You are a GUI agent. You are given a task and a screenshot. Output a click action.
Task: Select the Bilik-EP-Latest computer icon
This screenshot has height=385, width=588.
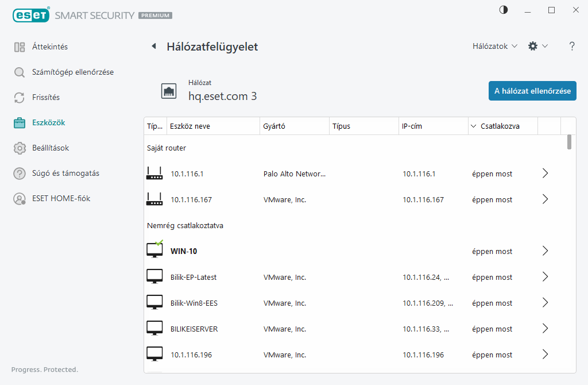click(x=154, y=277)
